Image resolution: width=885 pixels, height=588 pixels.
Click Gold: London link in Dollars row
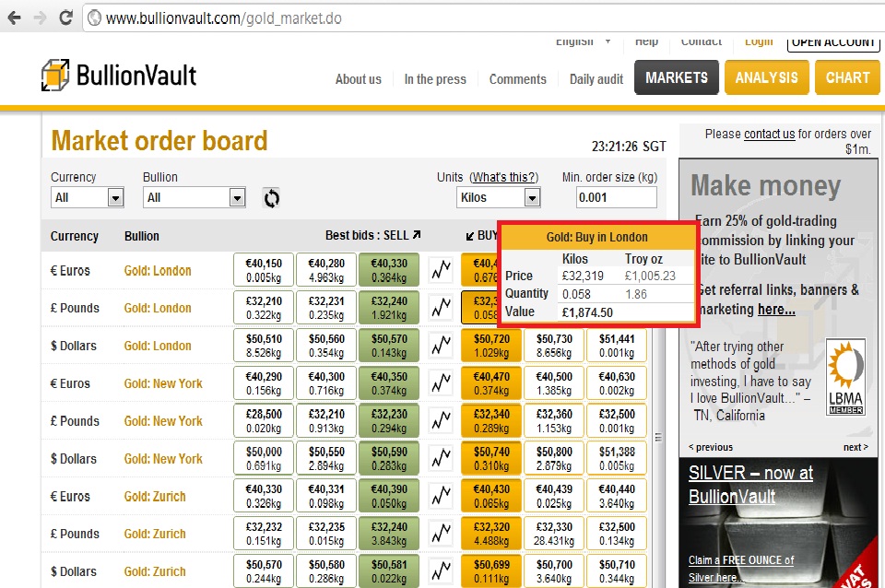pos(158,346)
